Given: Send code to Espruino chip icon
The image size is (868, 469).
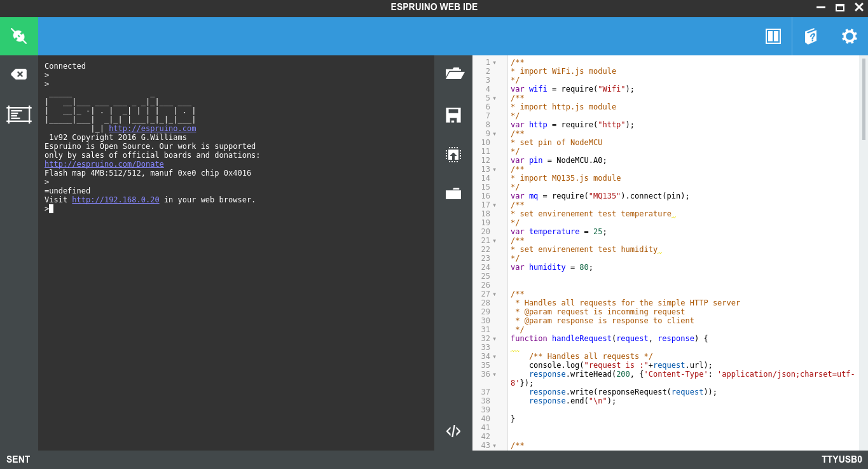Looking at the screenshot, I should click(453, 154).
